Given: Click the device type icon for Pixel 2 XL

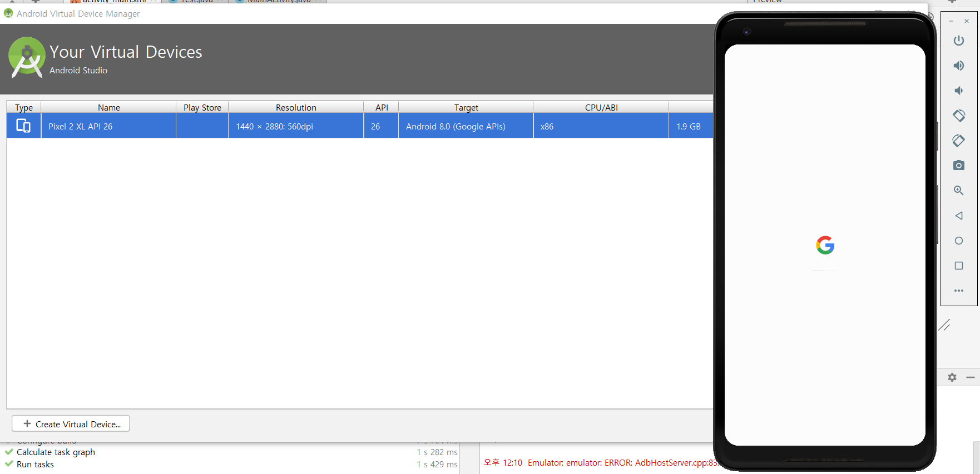Looking at the screenshot, I should point(23,126).
